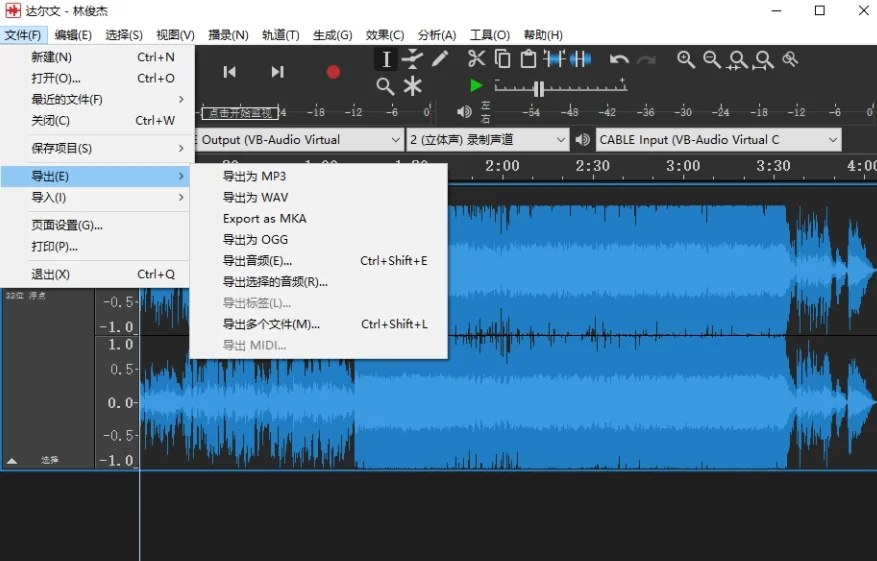Viewport: 877px width, 561px height.
Task: Start recording with the red Record button
Action: pos(333,72)
